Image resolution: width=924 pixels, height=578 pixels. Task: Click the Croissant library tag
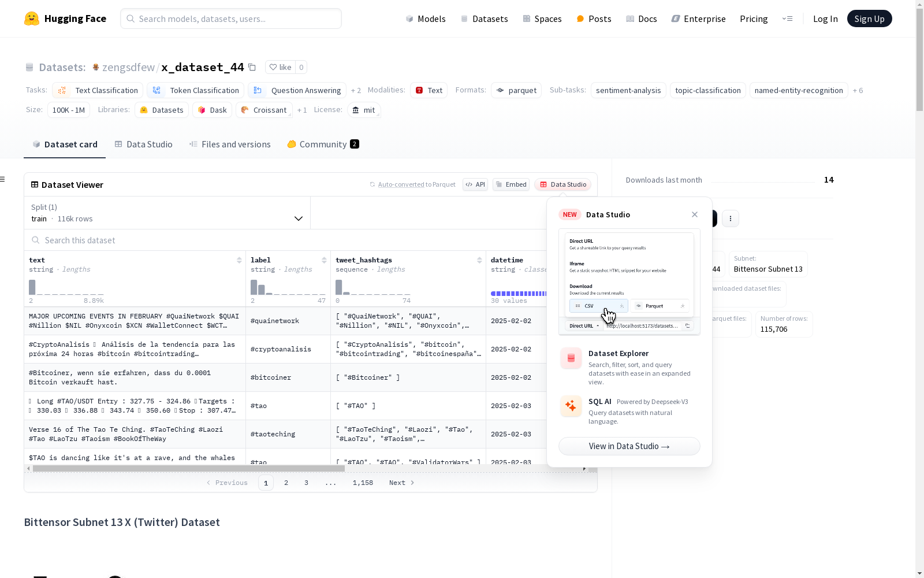click(264, 110)
